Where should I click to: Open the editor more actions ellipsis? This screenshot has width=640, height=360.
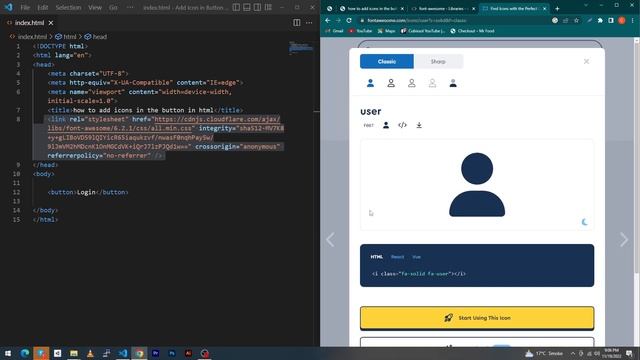309,23
